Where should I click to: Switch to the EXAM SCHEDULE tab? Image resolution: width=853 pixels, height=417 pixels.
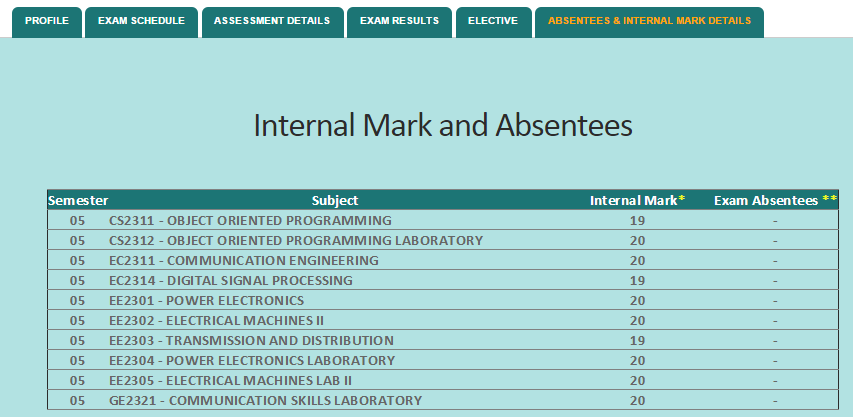(141, 22)
